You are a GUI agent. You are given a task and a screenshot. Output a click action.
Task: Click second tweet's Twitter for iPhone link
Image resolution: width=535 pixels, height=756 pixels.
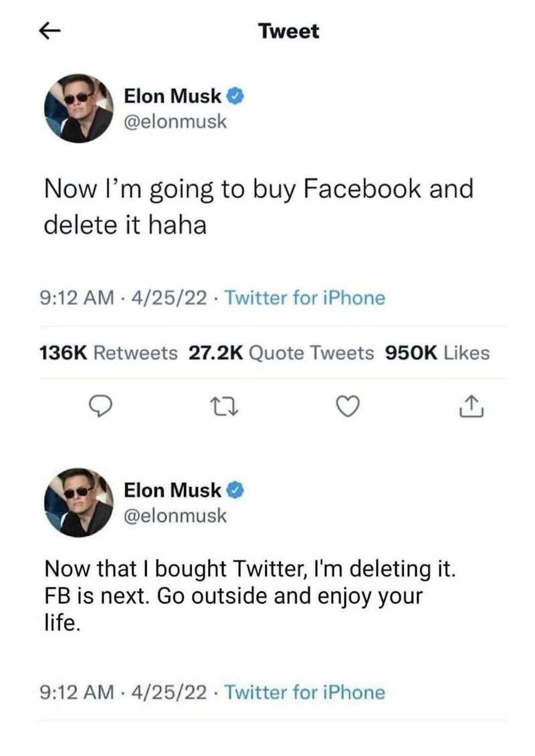pyautogui.click(x=305, y=692)
